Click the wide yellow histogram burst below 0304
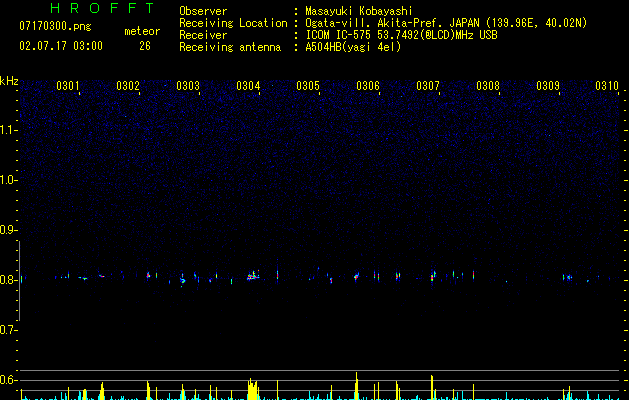Viewport: 629px width, 400px height. coord(253,389)
